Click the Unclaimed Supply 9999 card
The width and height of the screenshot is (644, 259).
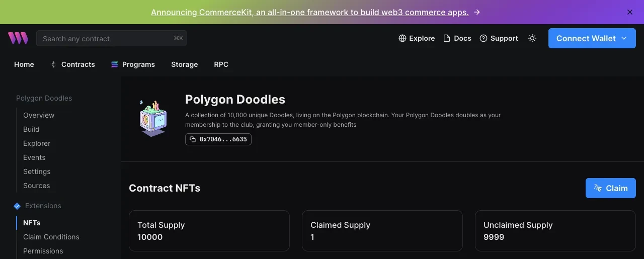coord(555,231)
